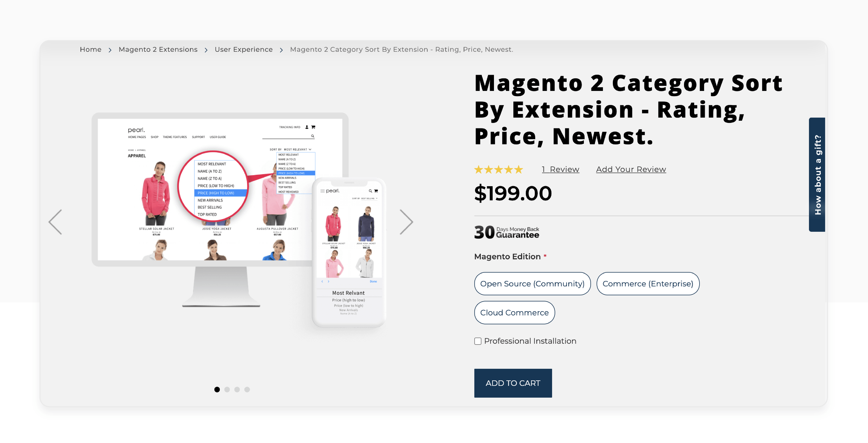This screenshot has width=868, height=443.
Task: Click User Experience breadcrumb link
Action: point(243,49)
